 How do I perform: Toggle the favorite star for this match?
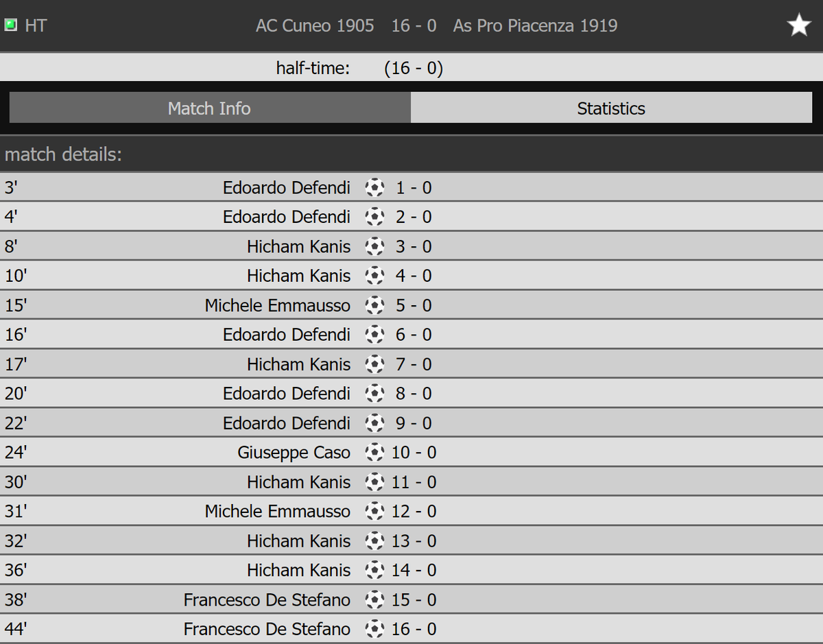coord(799,26)
